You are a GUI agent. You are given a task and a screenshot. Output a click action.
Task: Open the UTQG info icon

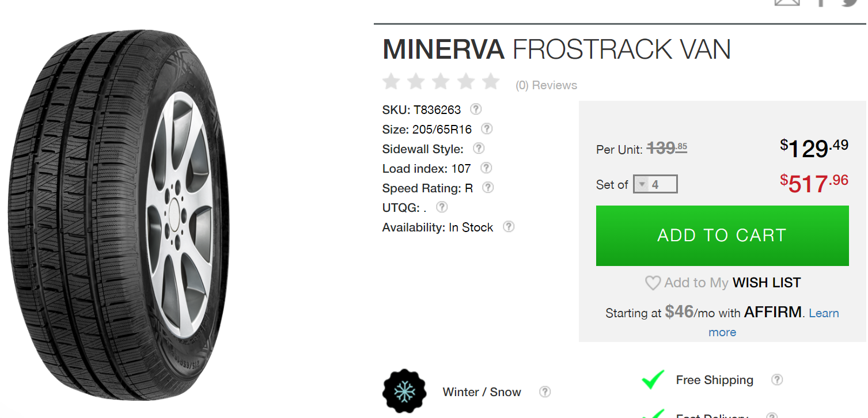(x=442, y=207)
